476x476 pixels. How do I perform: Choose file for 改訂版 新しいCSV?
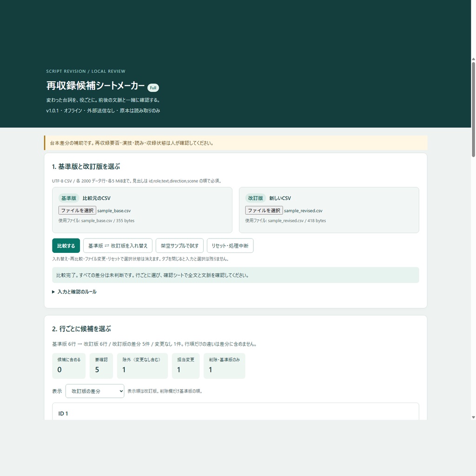point(264,211)
